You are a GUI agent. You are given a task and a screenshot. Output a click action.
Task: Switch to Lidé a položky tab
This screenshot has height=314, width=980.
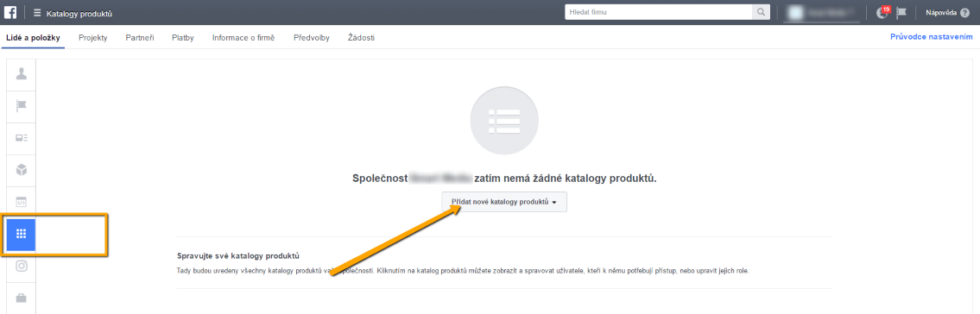tap(33, 37)
